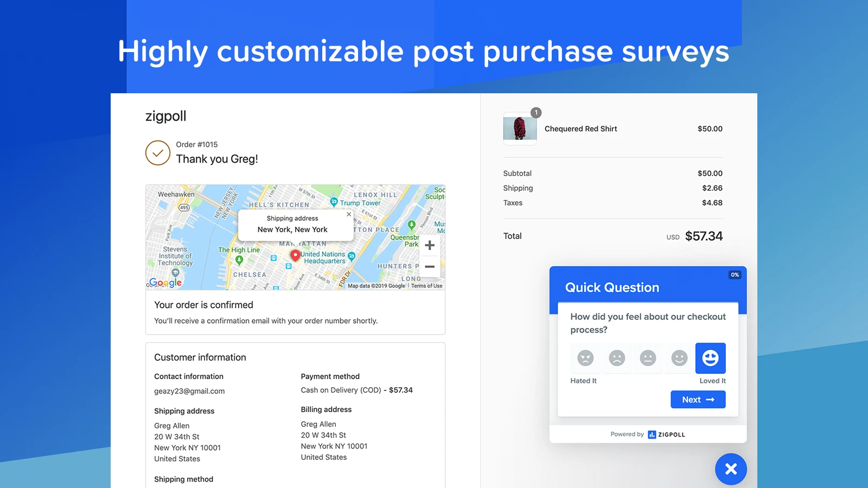Click the 'Customer information' heading
This screenshot has height=488, width=868.
pos(200,357)
